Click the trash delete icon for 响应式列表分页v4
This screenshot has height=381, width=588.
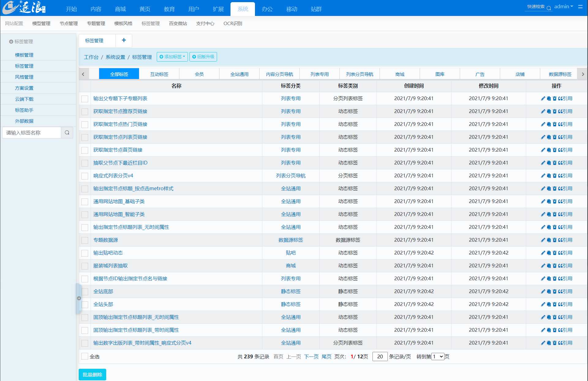click(554, 176)
